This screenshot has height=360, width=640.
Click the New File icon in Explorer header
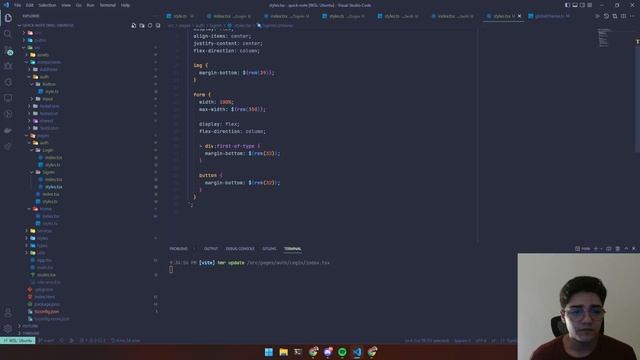[133, 25]
